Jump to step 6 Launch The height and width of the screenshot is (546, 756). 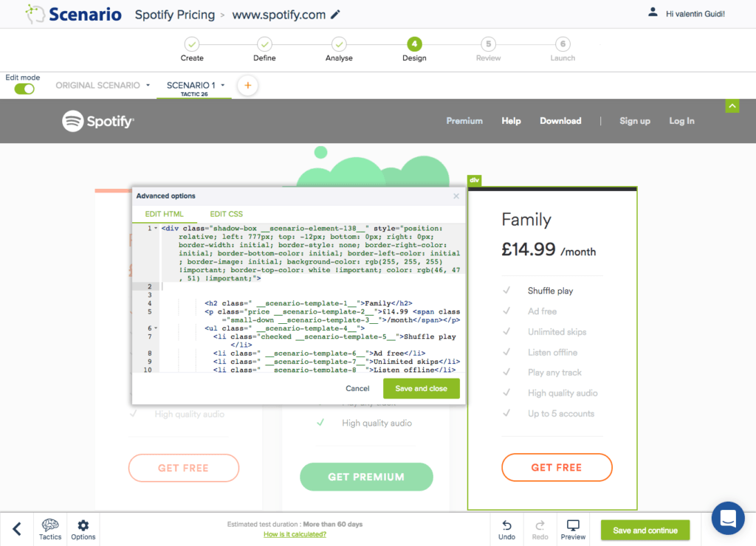tap(563, 44)
